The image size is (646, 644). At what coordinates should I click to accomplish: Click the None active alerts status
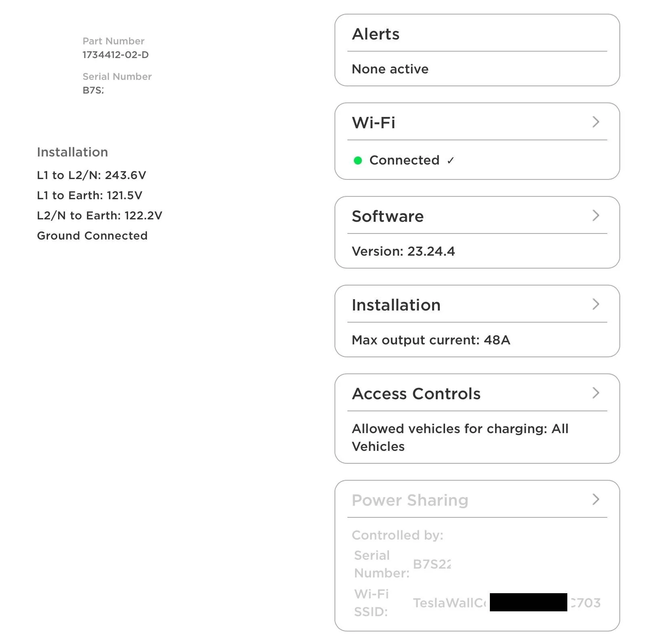coord(390,69)
